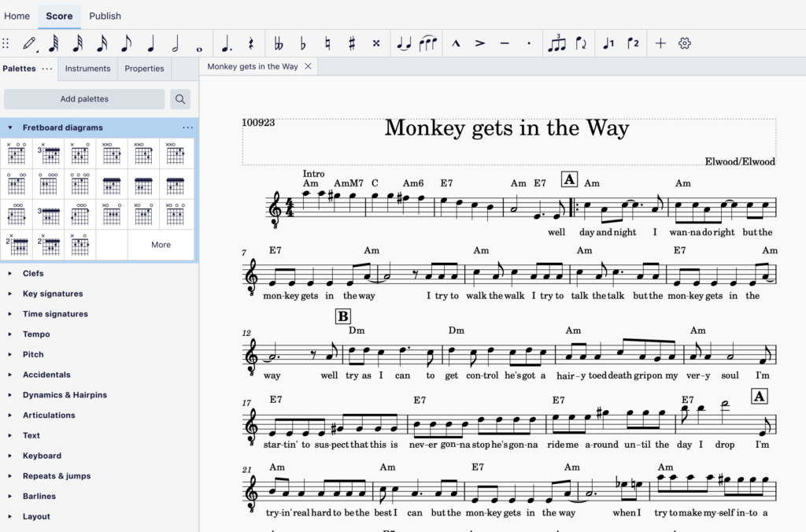
Task: Show more fretboard diagrams via More button
Action: (161, 245)
